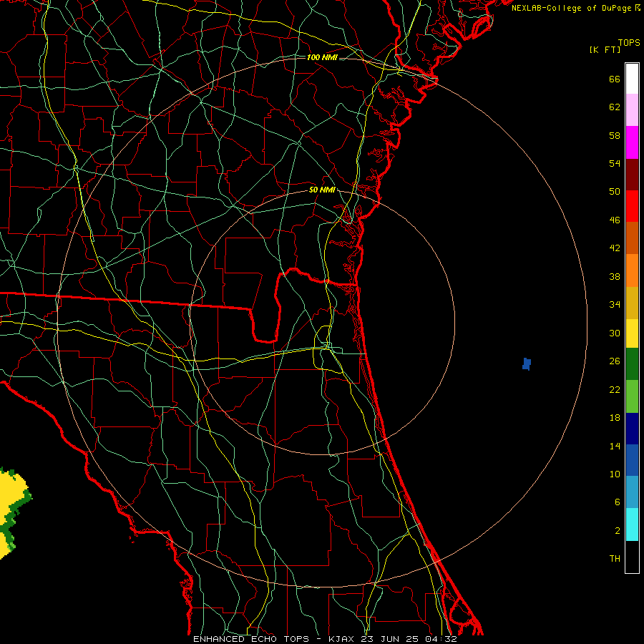Screen dimensions: 644x644
Task: Click the light pink legend swatch
Action: coord(632,110)
